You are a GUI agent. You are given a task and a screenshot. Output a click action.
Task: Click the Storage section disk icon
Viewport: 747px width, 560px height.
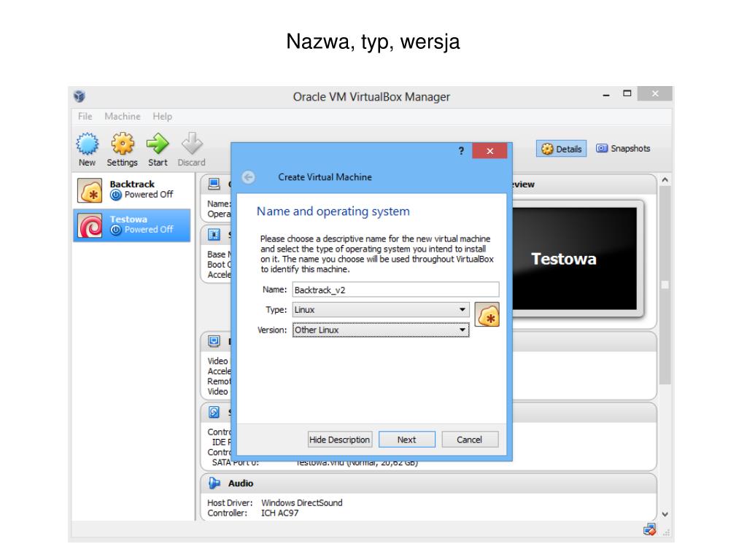click(x=214, y=412)
